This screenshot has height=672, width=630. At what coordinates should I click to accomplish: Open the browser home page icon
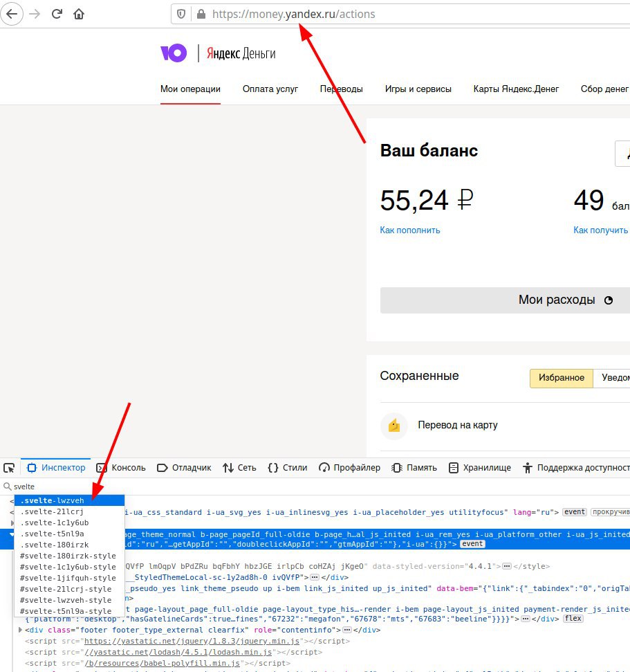[79, 14]
